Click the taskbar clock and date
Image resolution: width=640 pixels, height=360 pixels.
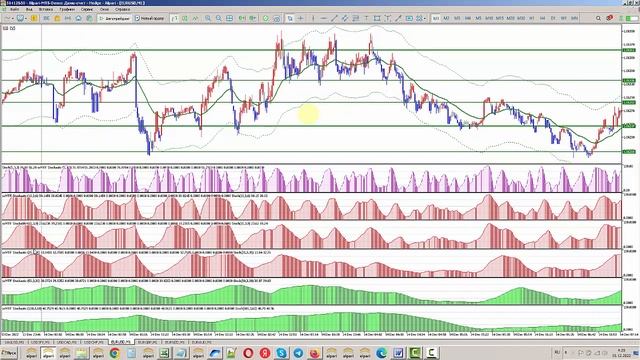622,352
